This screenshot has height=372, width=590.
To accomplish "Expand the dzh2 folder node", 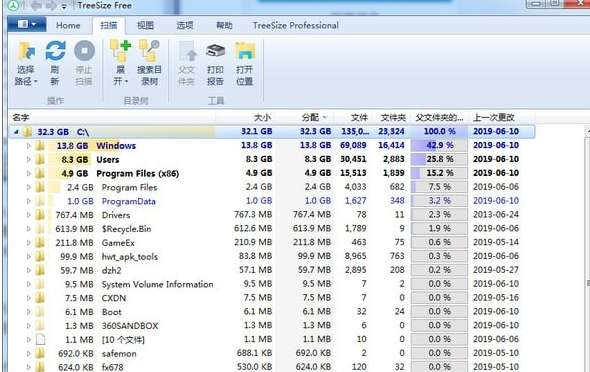I will pyautogui.click(x=29, y=270).
